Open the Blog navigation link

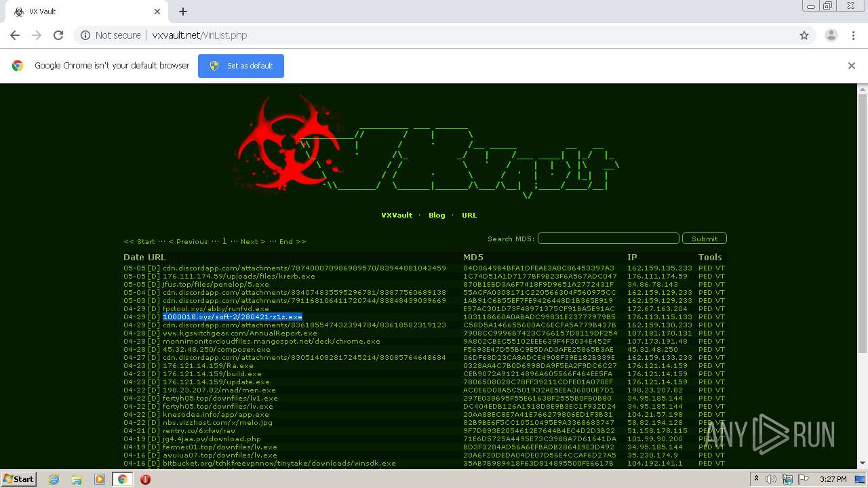pyautogui.click(x=437, y=215)
